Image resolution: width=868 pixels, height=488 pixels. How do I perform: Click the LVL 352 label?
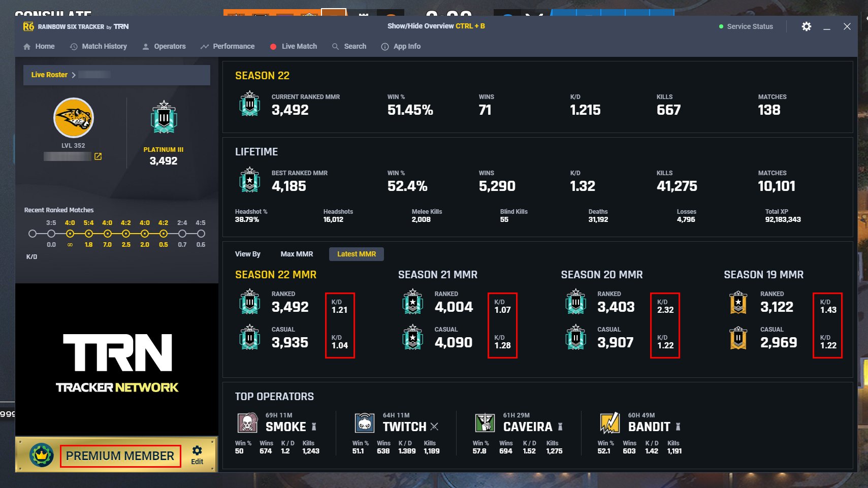point(73,145)
